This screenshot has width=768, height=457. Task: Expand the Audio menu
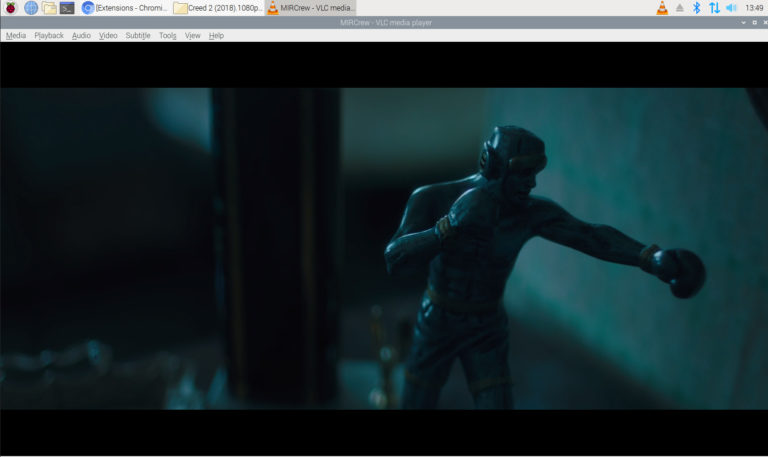(81, 36)
